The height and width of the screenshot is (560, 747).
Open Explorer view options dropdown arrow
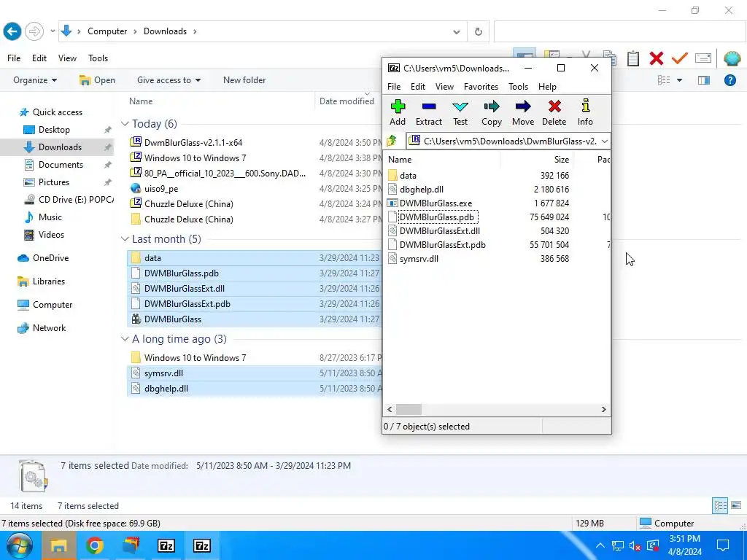coord(679,80)
